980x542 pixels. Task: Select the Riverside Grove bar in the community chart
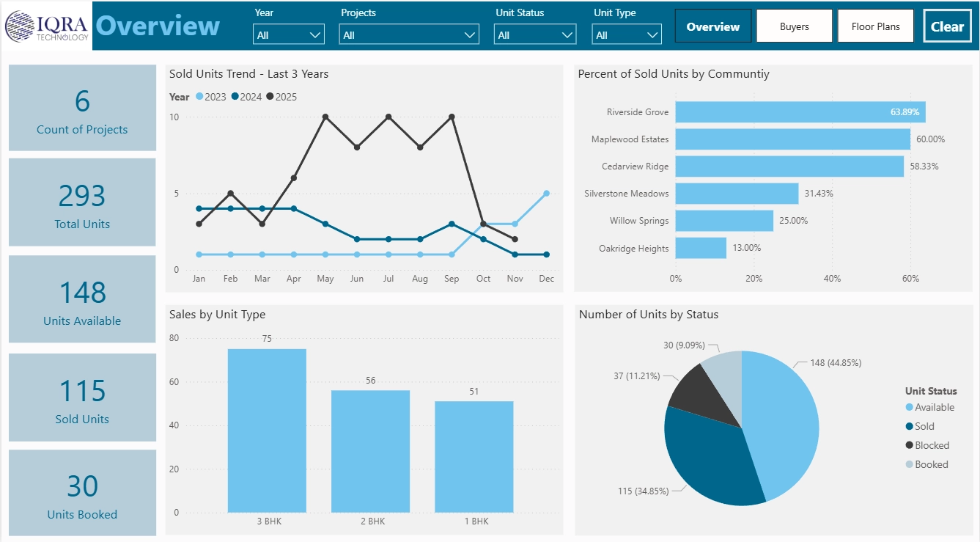[x=799, y=112]
